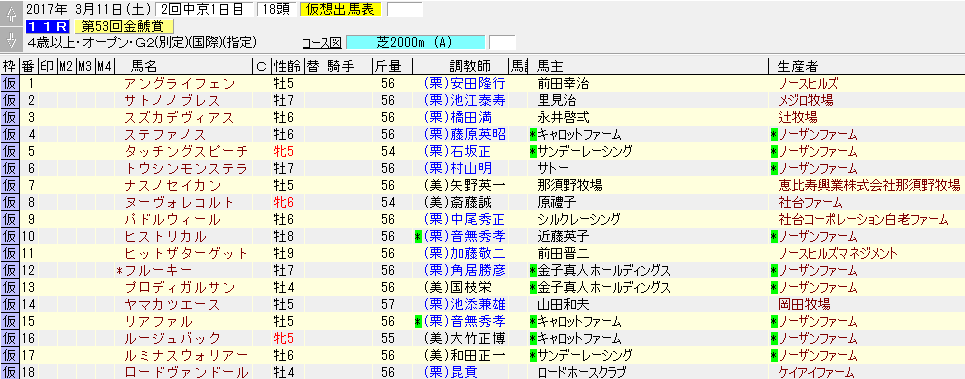Click breeder 社台ファーム entry
The height and width of the screenshot is (379, 965).
[811, 202]
